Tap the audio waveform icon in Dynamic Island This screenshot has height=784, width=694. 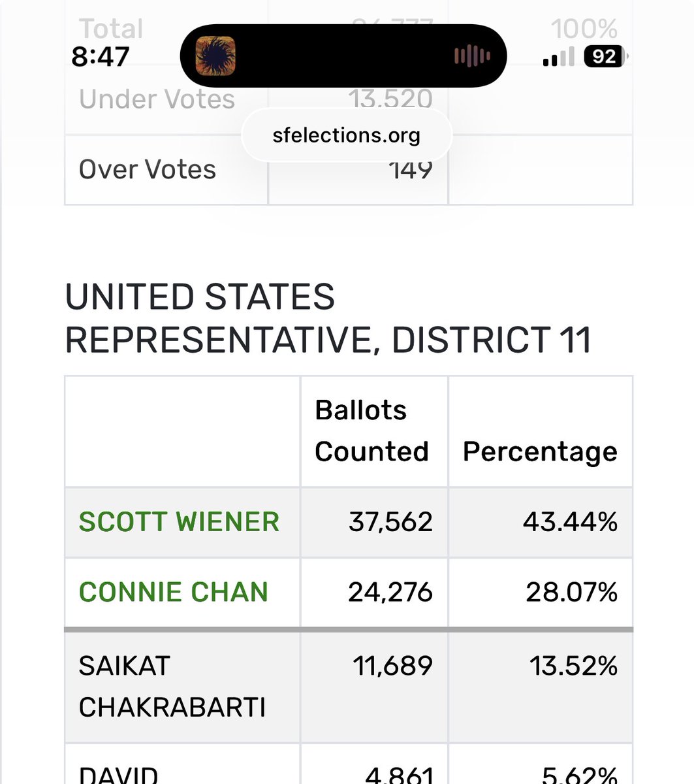pos(473,56)
